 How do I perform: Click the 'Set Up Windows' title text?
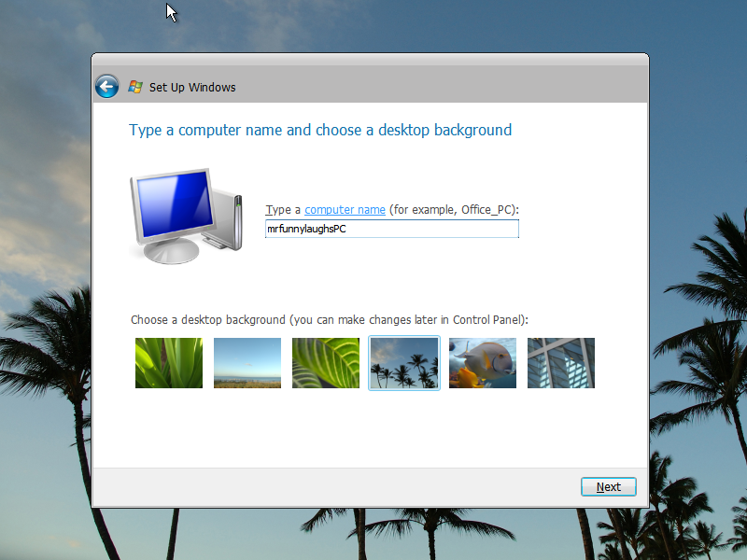click(x=192, y=87)
